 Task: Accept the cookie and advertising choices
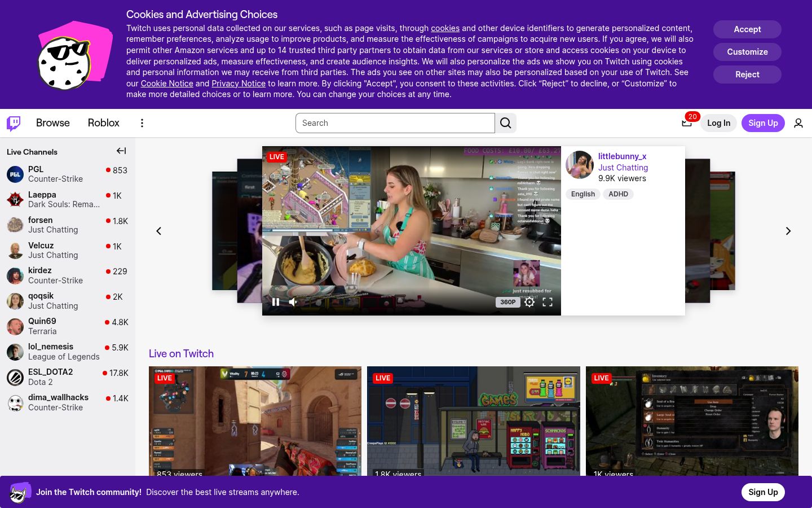point(747,29)
